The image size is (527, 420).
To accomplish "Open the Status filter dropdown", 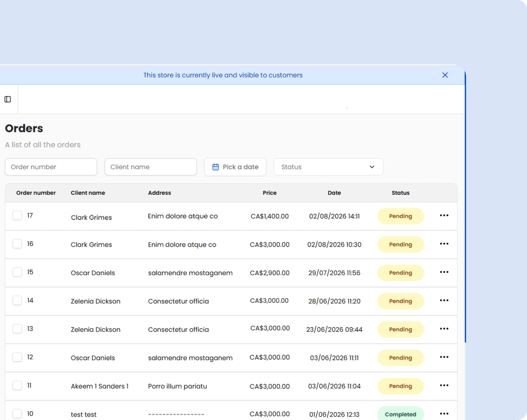I will point(328,167).
